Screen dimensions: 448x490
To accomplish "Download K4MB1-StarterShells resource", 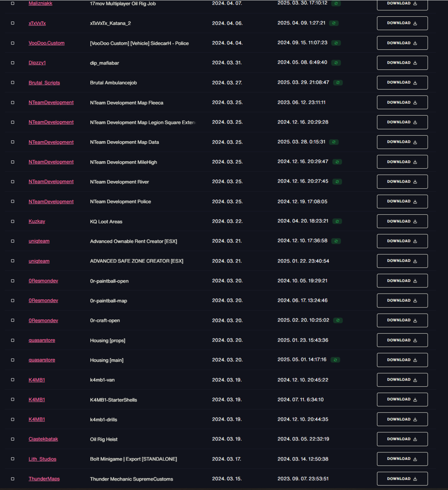I will coord(402,400).
